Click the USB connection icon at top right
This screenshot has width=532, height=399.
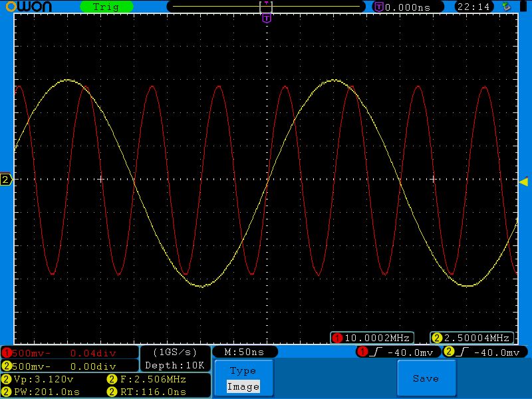point(506,7)
